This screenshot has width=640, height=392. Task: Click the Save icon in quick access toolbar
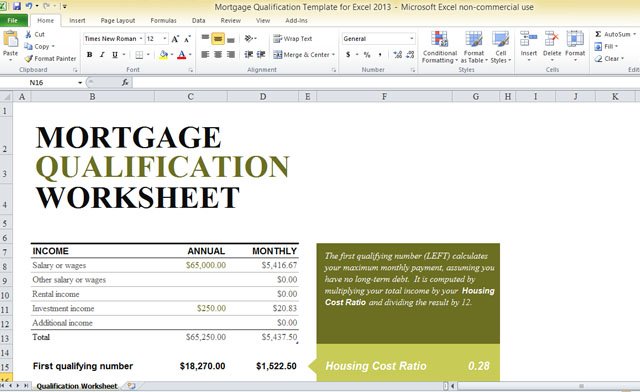pos(17,6)
